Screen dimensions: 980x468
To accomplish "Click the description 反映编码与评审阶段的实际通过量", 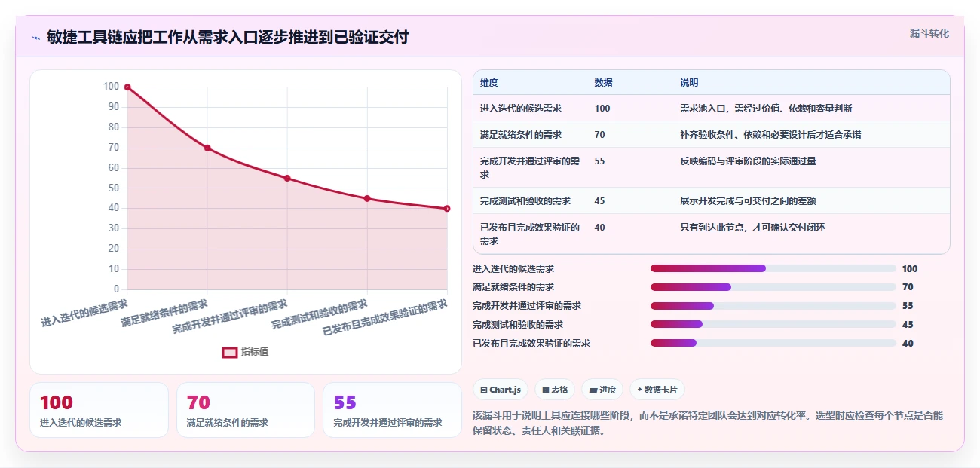I will click(x=748, y=161).
